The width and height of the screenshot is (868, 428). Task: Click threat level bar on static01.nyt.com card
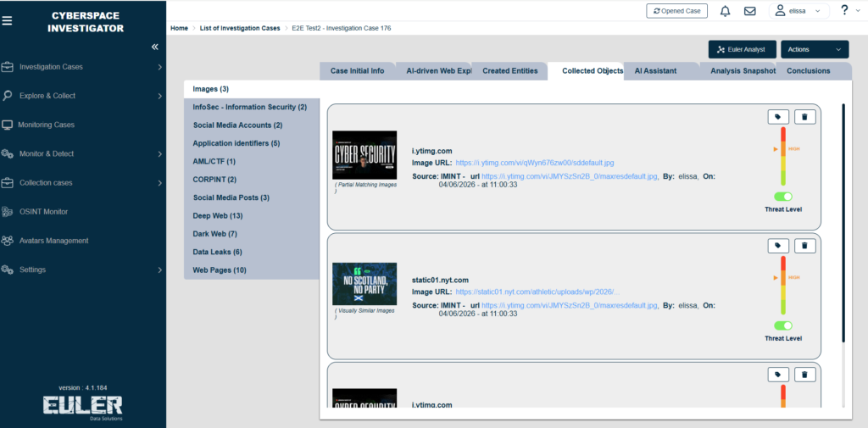tap(783, 285)
